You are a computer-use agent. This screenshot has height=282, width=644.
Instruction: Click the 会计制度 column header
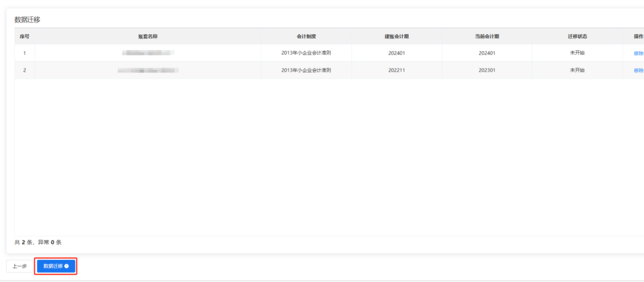pos(306,36)
